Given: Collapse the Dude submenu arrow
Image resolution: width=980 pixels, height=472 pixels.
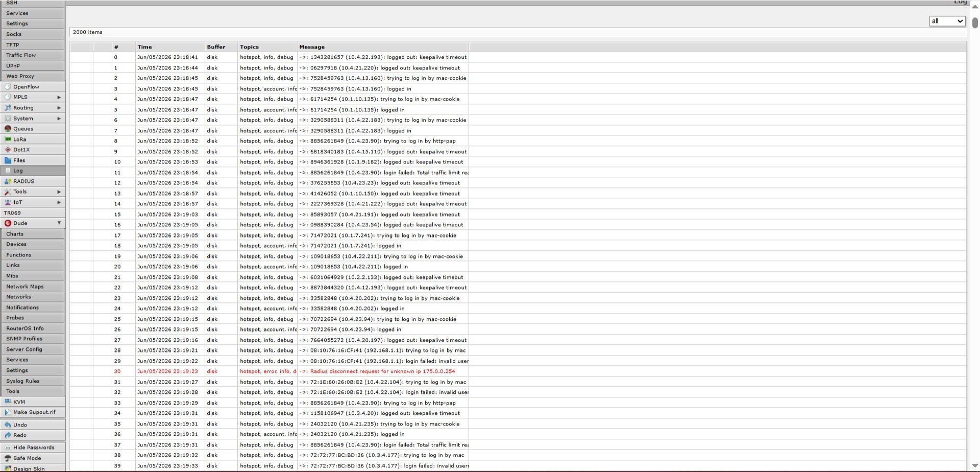Looking at the screenshot, I should tap(59, 223).
